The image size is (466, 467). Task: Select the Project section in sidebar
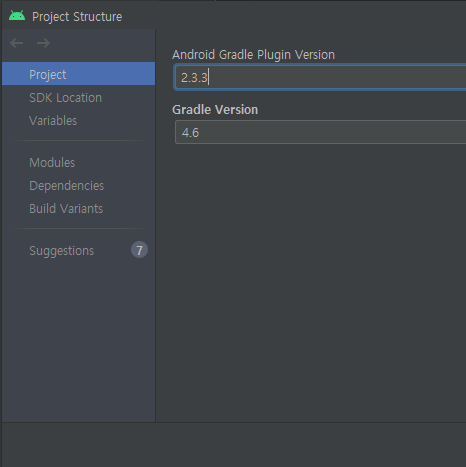point(79,74)
